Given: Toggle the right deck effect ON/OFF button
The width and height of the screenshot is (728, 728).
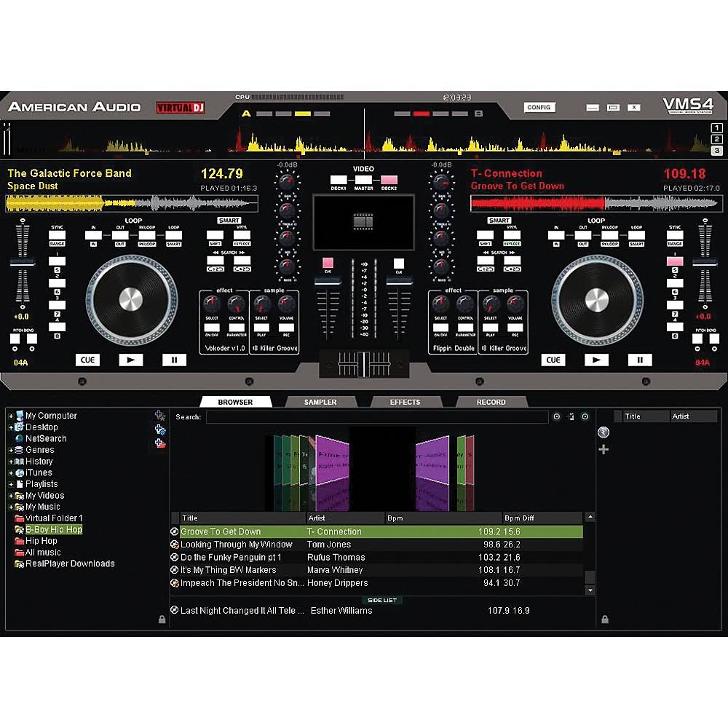Looking at the screenshot, I should pyautogui.click(x=440, y=328).
